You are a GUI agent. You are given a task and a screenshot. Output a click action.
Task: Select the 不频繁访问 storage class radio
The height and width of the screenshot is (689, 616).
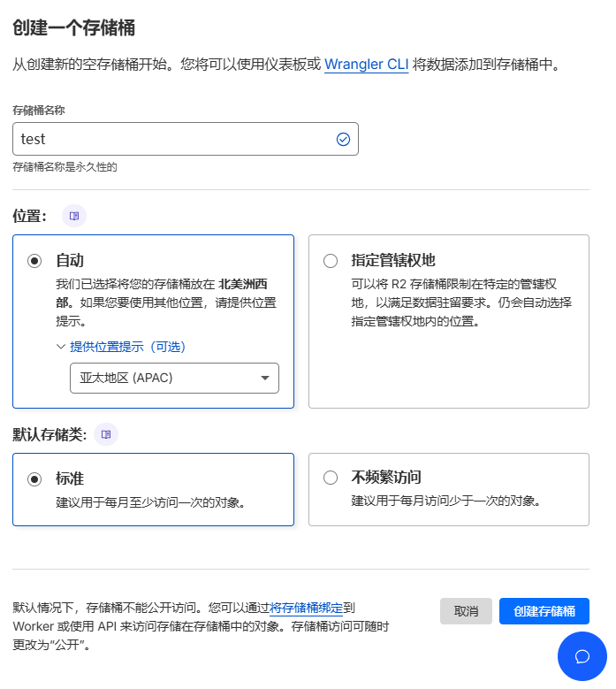click(x=331, y=478)
